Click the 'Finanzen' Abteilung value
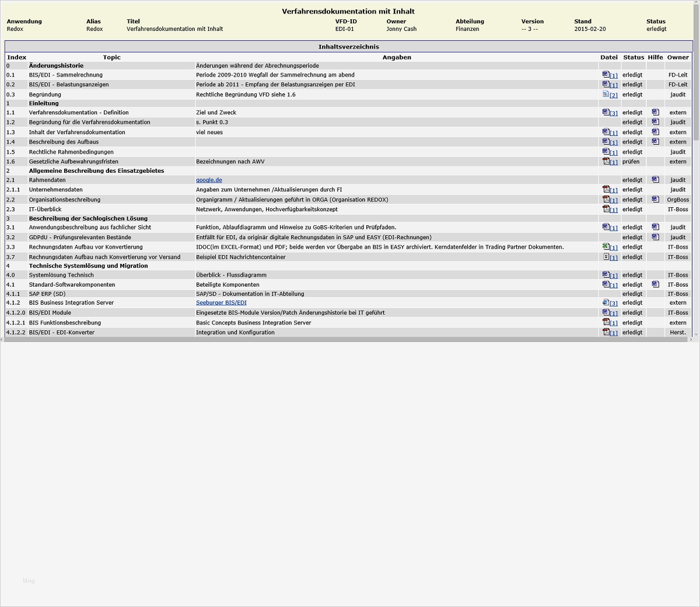This screenshot has height=607, width=700. (x=467, y=29)
